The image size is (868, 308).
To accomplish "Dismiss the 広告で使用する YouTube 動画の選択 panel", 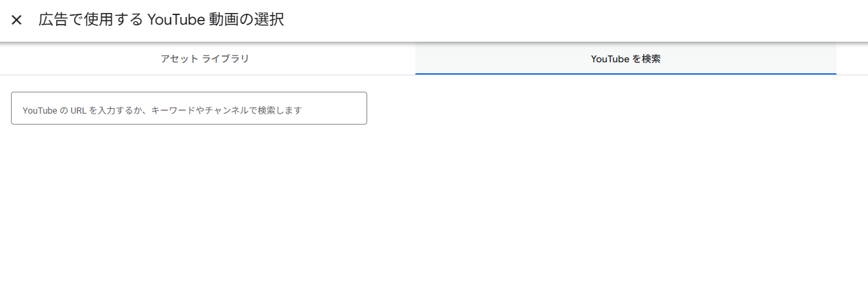I will [x=16, y=20].
